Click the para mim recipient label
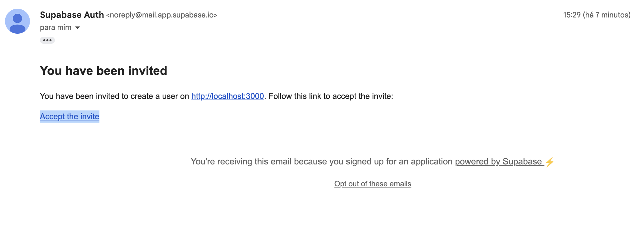The image size is (644, 234). [x=55, y=27]
